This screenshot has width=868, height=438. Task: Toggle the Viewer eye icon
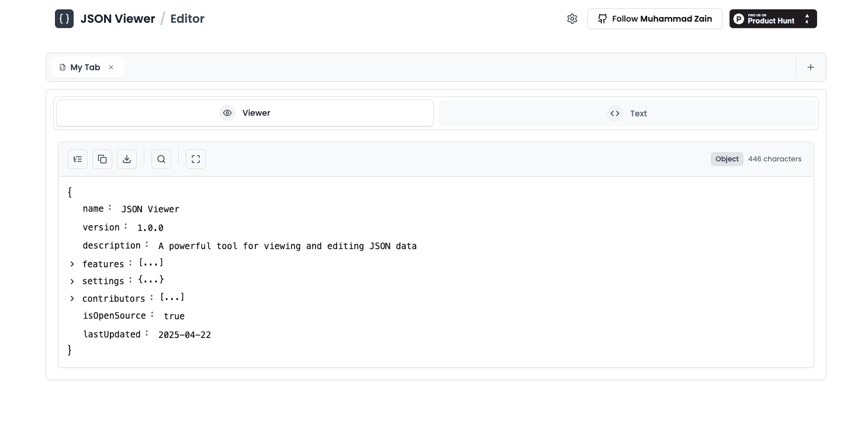(227, 113)
